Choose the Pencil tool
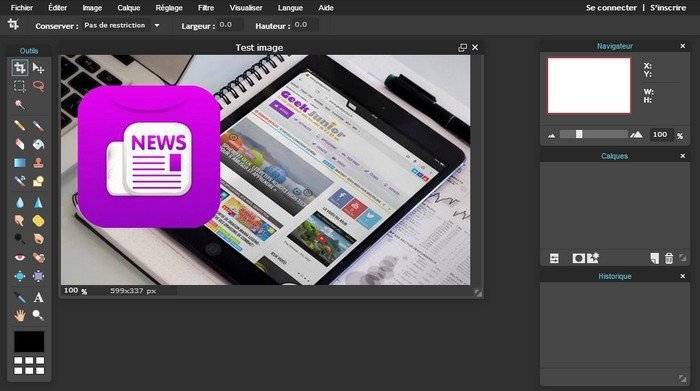The width and height of the screenshot is (700, 391). [x=20, y=125]
